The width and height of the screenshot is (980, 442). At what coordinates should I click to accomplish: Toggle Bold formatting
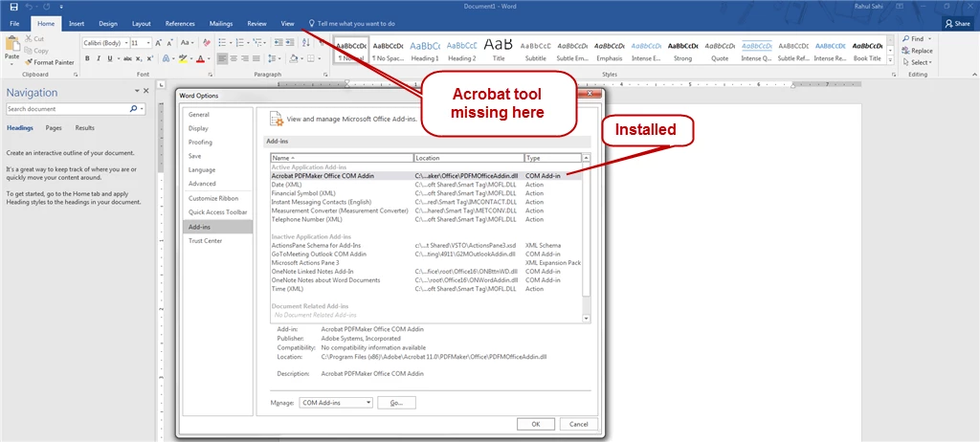tap(87, 58)
